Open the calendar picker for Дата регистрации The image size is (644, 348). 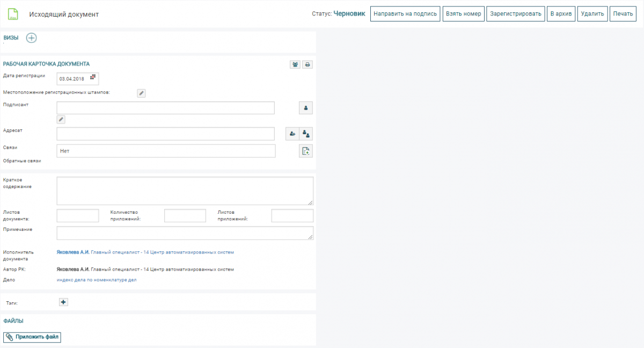(92, 78)
